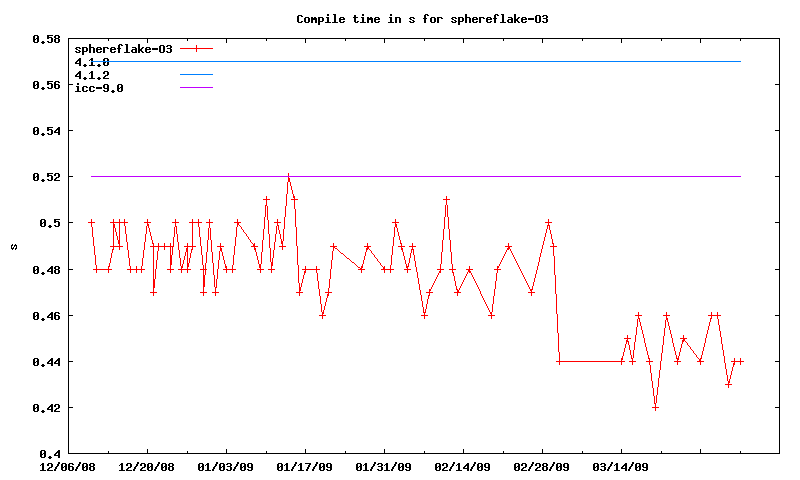Click the 12/06/08 x-axis date label
This screenshot has height=480, width=800.
coord(68,467)
